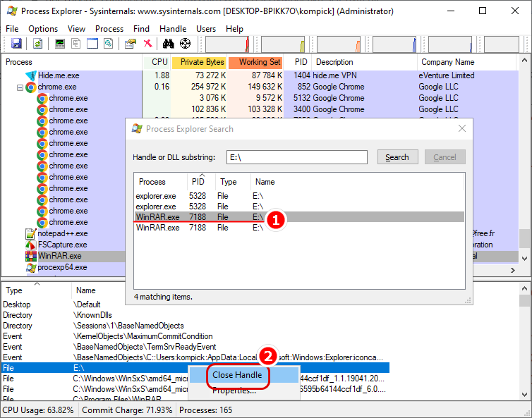Click the WinRAR.exe icon in process tree
Image resolution: width=532 pixels, height=418 pixels.
(31, 256)
